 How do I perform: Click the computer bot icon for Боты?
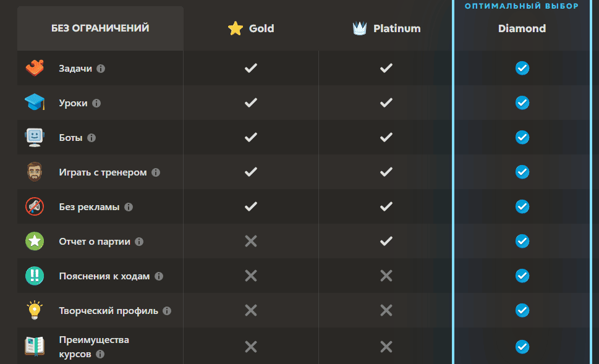[35, 137]
